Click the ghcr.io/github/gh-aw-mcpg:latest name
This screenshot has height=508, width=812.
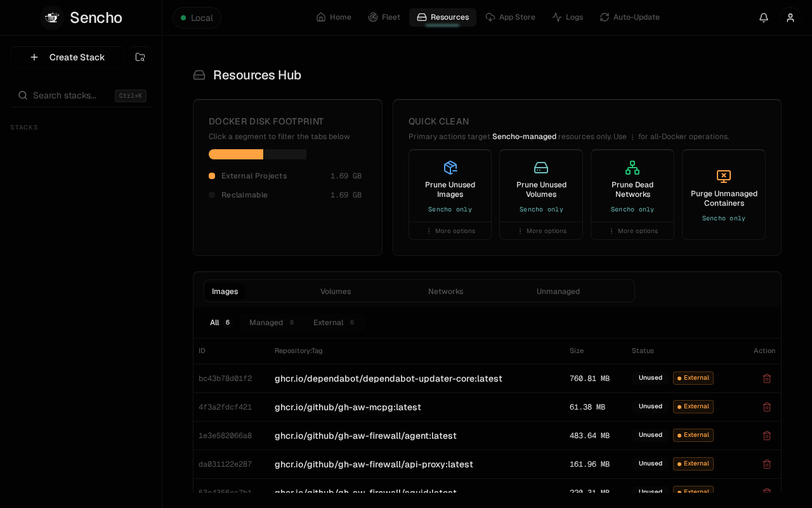[348, 407]
